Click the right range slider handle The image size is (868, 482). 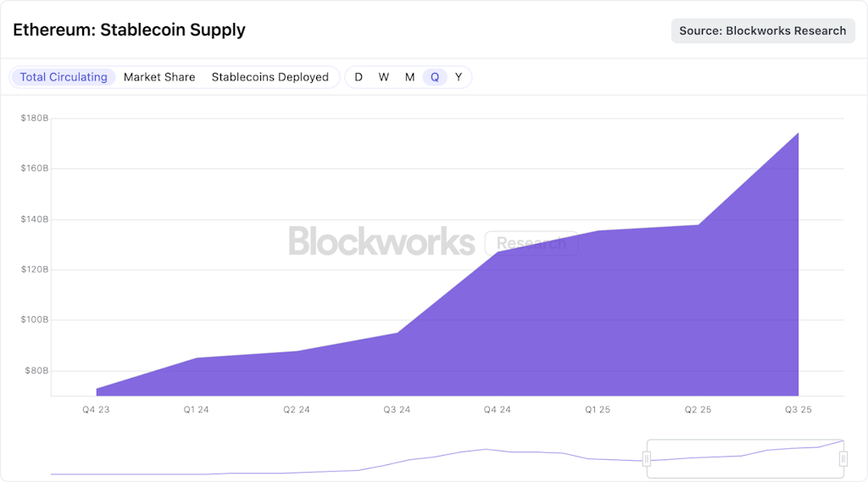(843, 459)
